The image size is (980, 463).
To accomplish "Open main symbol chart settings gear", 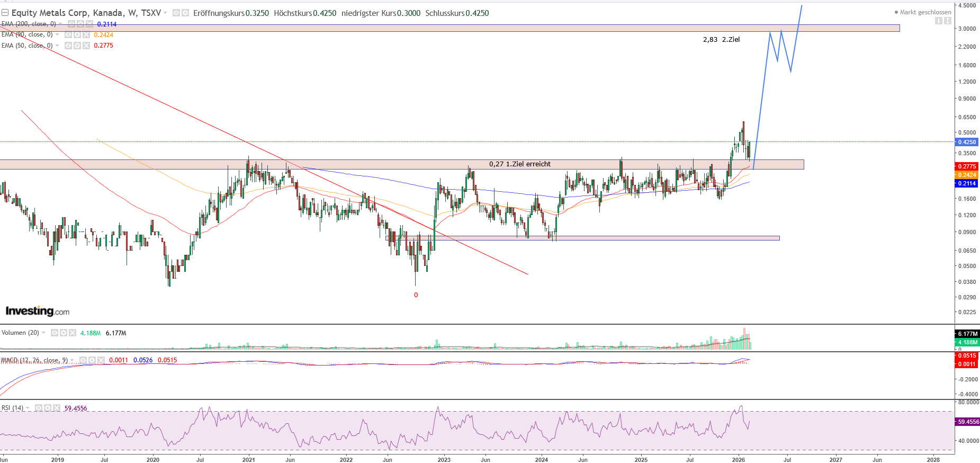I will [185, 13].
